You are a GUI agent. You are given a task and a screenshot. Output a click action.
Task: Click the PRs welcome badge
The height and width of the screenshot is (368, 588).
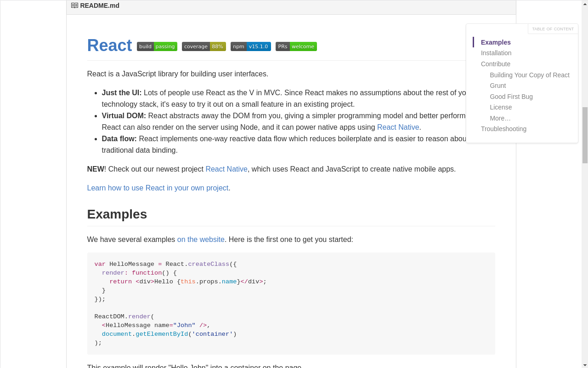296,46
